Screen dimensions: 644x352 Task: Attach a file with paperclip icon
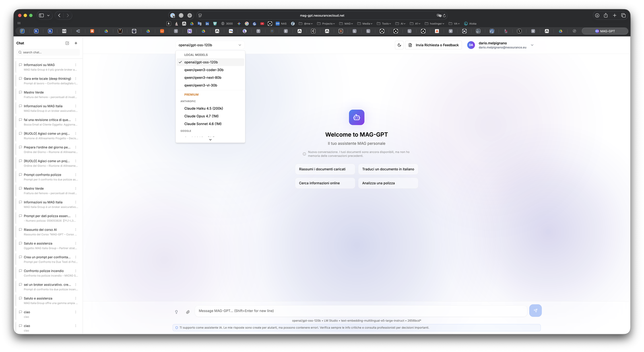(188, 312)
